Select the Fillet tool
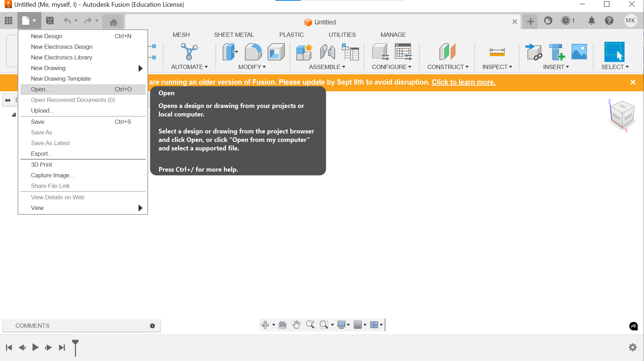 (253, 52)
